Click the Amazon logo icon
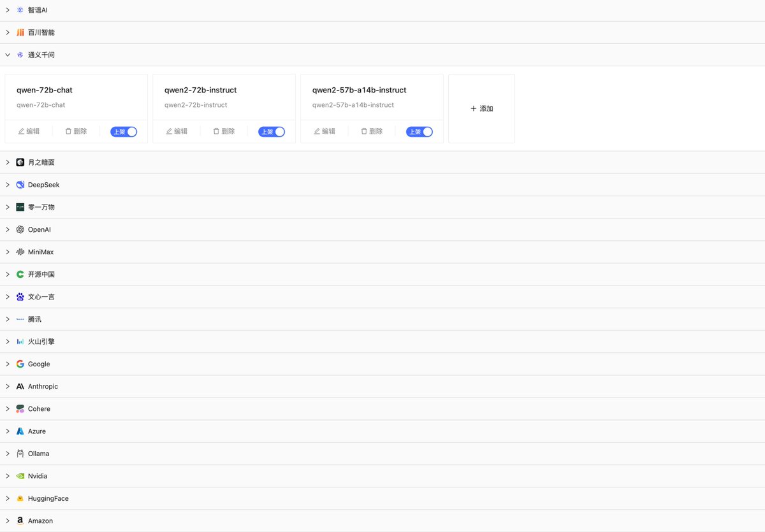This screenshot has width=765, height=532. [20, 521]
